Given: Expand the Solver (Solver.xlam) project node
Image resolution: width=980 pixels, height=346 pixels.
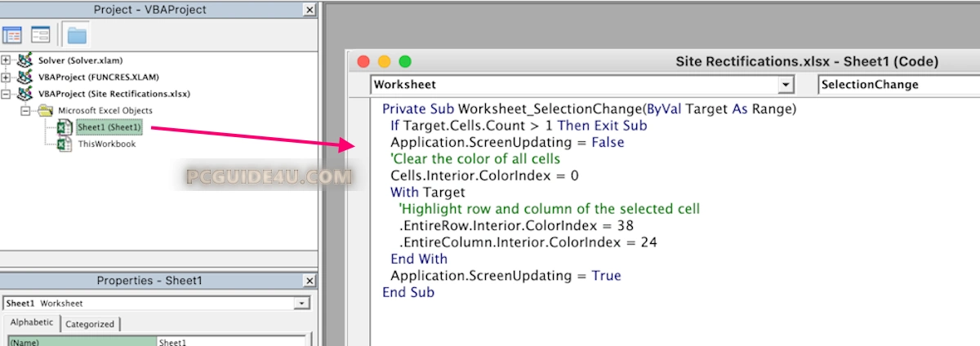Looking at the screenshot, I should (x=7, y=60).
